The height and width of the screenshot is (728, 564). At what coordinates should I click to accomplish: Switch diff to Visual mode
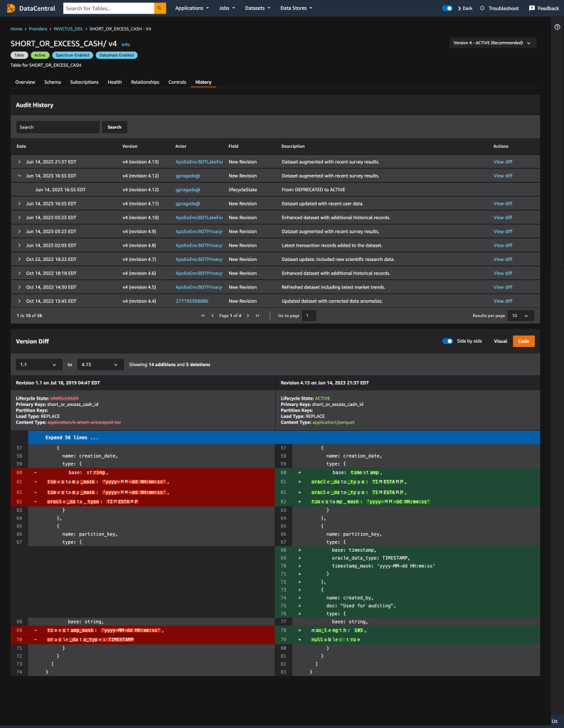click(501, 341)
